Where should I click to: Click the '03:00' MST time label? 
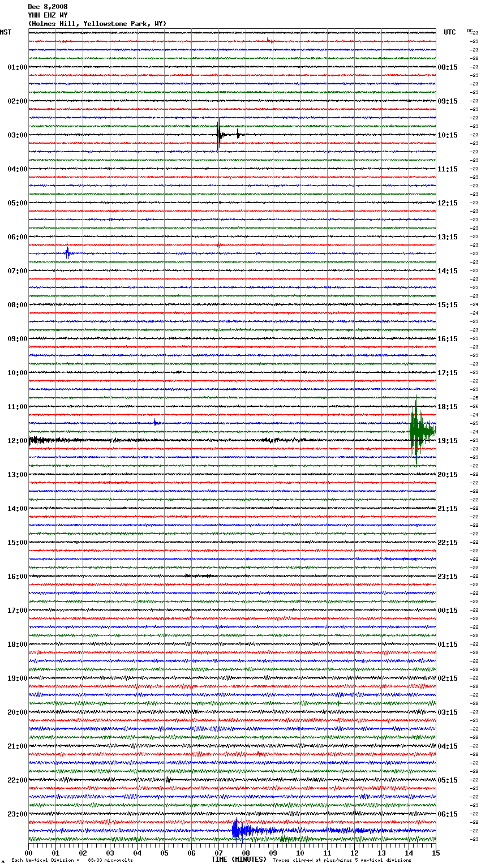18,135
